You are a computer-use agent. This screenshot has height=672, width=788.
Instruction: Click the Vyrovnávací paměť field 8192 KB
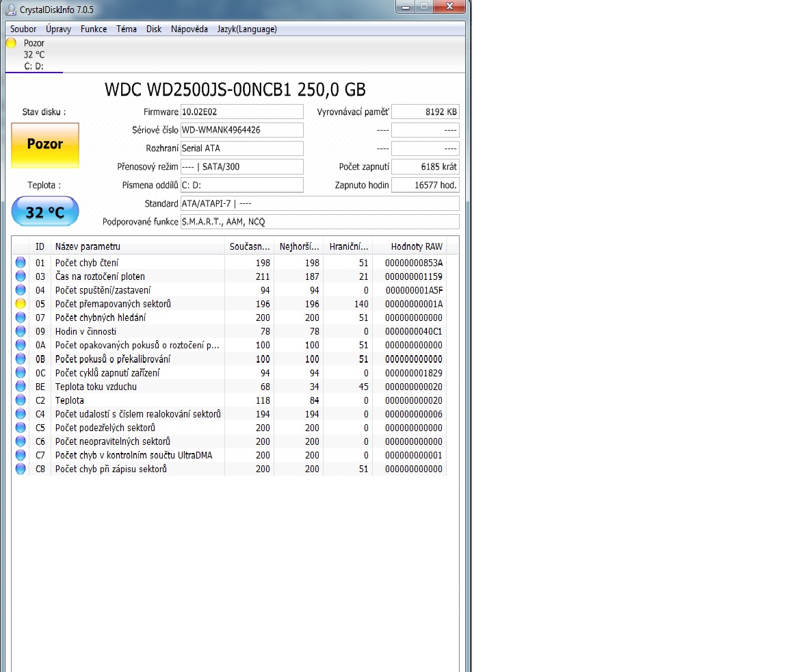pos(425,112)
